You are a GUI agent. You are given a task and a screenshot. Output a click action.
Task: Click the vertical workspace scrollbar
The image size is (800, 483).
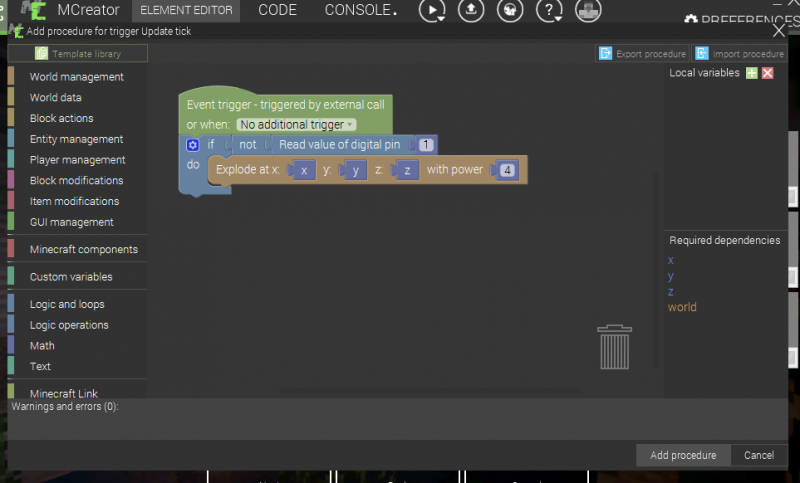[x=656, y=270]
